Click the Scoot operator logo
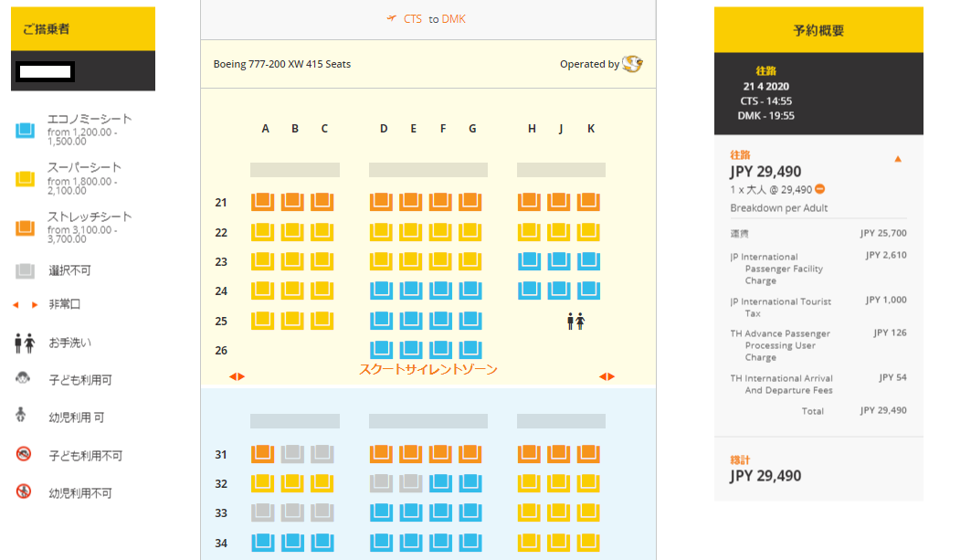The width and height of the screenshot is (971, 560). click(x=632, y=63)
